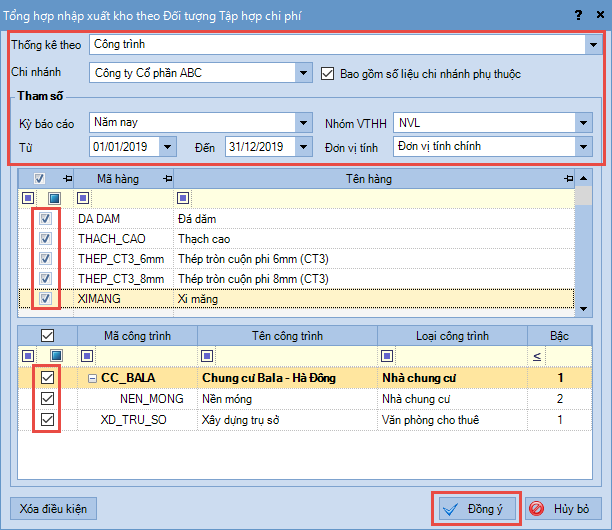612x530 pixels.
Task: Uncheck the THEP_CT3_8mm item checkbox
Action: pyautogui.click(x=45, y=278)
